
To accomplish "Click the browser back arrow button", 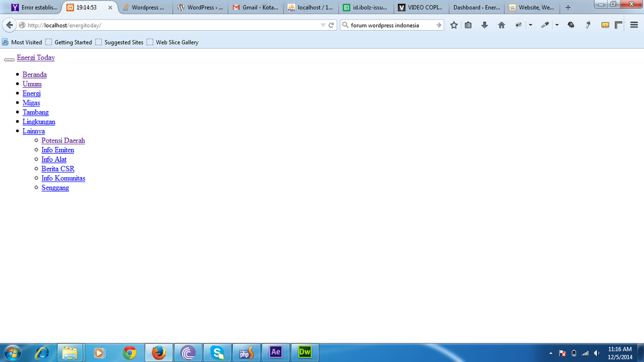I will [9, 25].
